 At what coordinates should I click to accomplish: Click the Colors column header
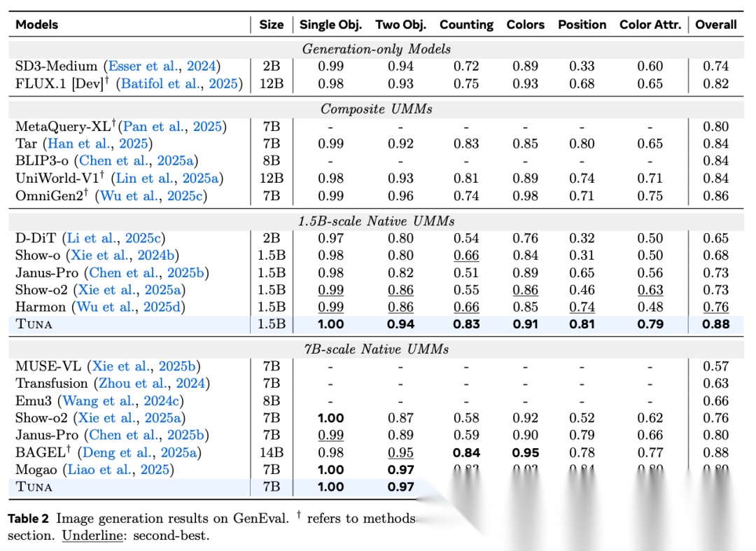pos(525,25)
